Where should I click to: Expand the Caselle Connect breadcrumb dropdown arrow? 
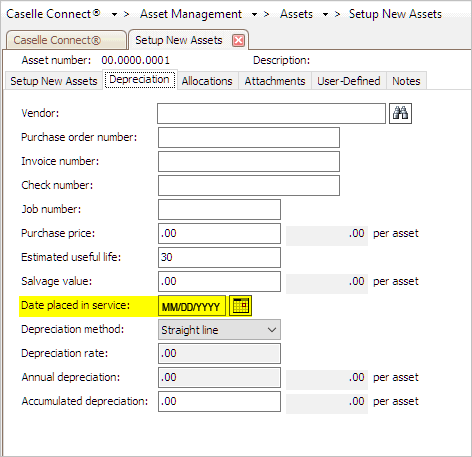114,15
